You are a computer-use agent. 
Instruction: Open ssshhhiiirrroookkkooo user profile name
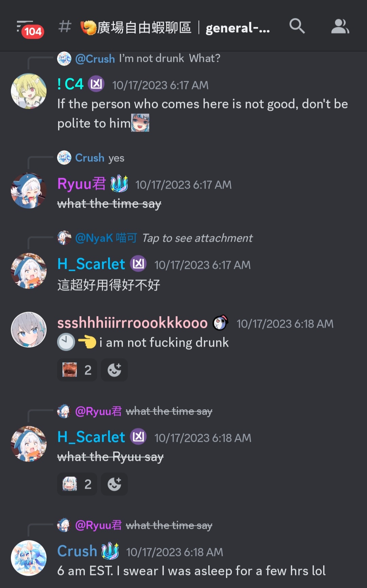[132, 323]
